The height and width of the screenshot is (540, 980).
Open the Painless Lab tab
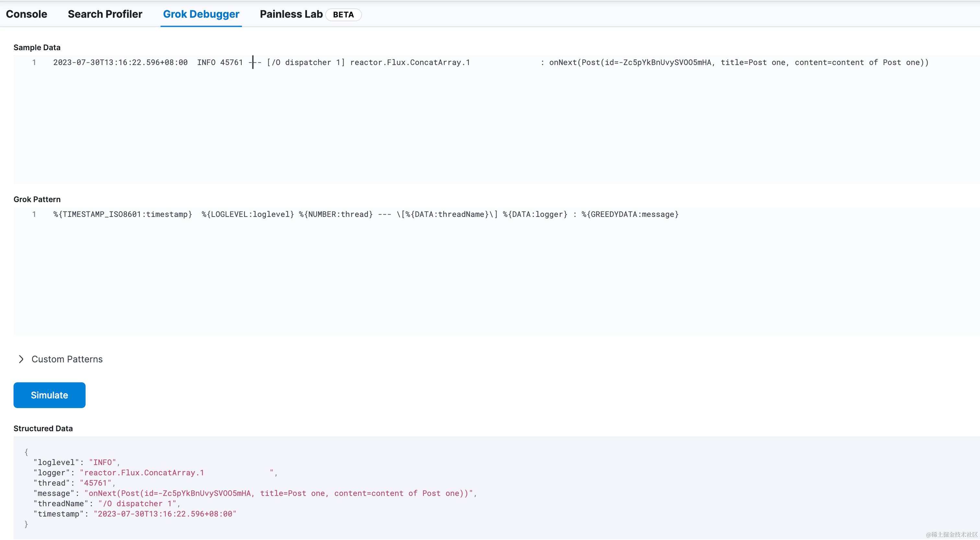pos(291,15)
